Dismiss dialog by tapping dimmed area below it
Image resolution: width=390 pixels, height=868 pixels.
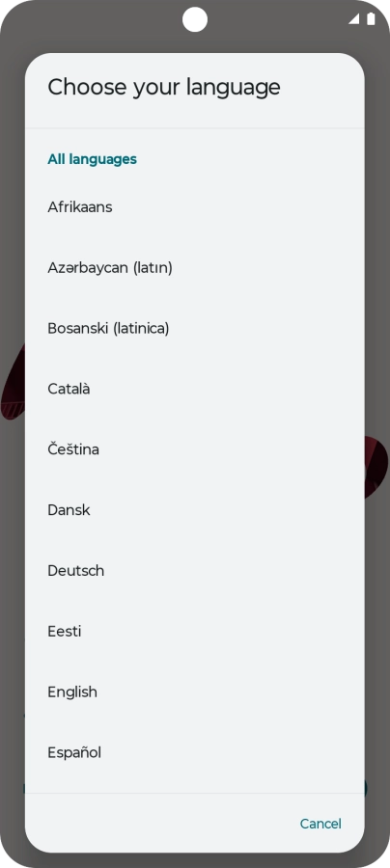coord(194,860)
